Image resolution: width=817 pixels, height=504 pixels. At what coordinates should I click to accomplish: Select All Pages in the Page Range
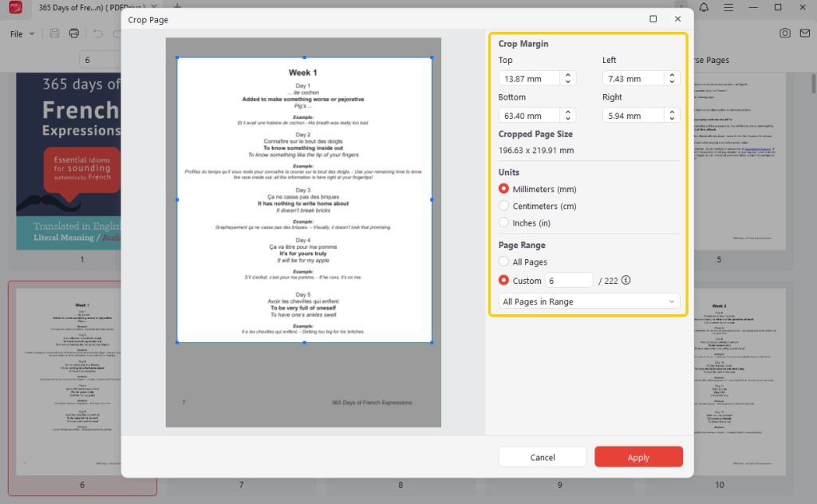[x=503, y=262]
